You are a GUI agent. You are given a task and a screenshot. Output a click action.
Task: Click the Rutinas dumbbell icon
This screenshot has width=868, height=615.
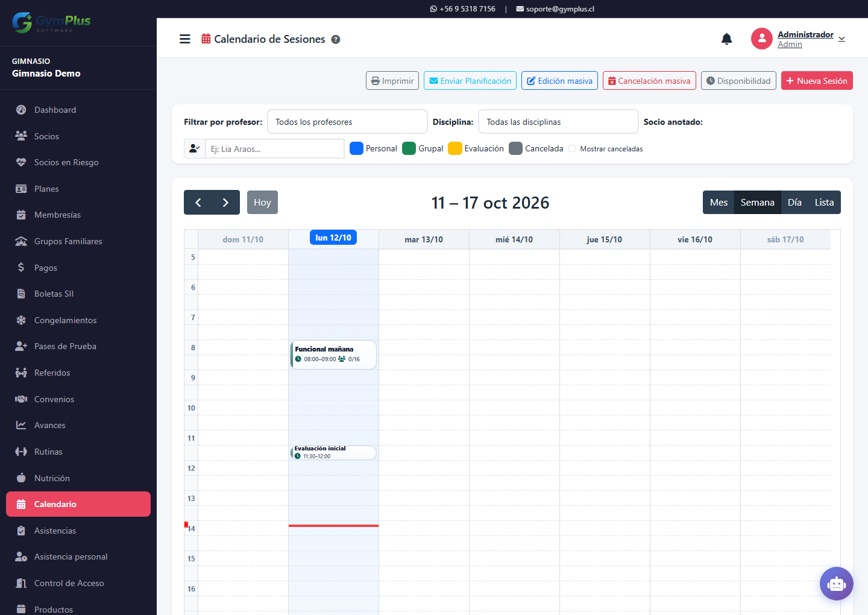[x=21, y=452]
